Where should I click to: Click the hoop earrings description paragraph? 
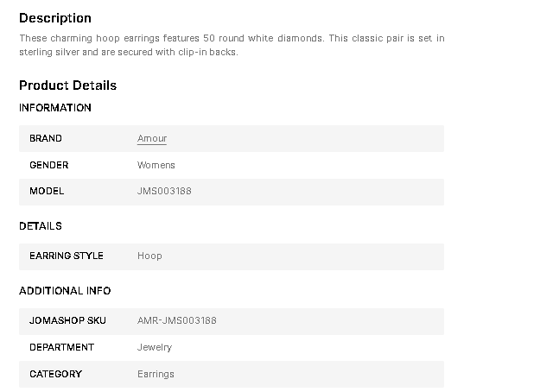(x=232, y=45)
